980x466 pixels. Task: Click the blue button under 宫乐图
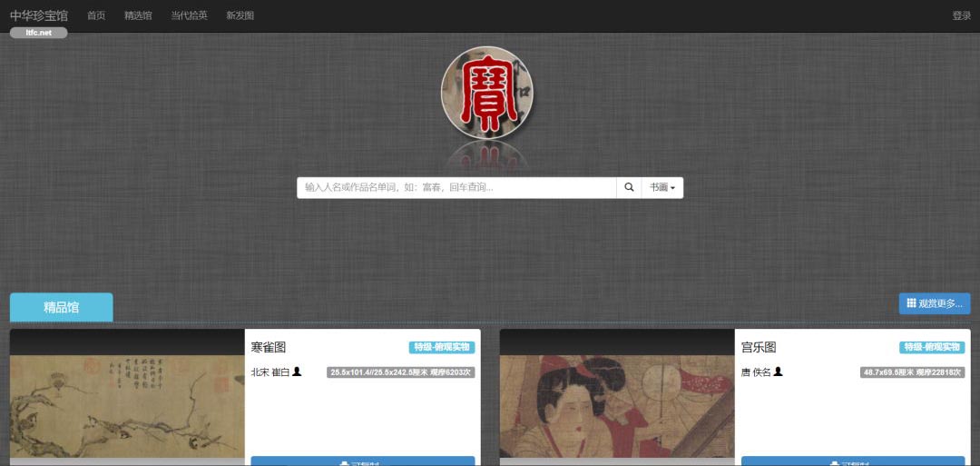click(852, 461)
